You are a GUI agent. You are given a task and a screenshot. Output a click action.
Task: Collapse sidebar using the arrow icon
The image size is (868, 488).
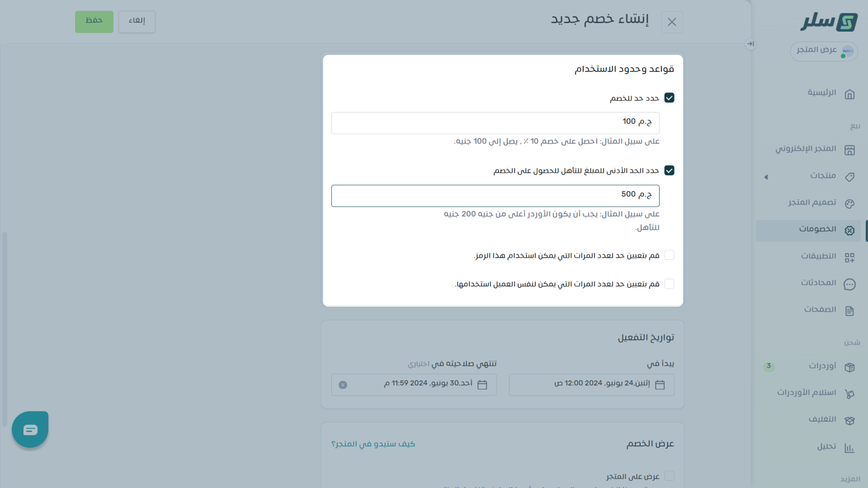click(x=750, y=44)
